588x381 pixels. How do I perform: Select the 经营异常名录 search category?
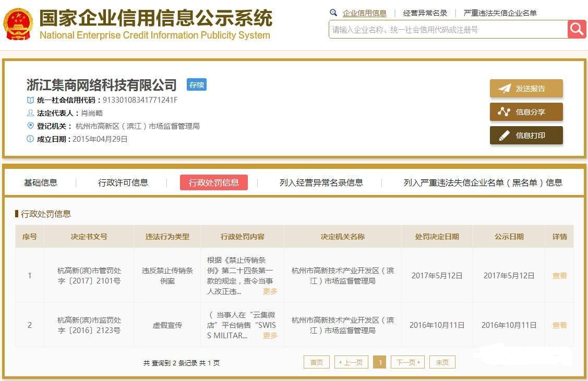tap(425, 13)
